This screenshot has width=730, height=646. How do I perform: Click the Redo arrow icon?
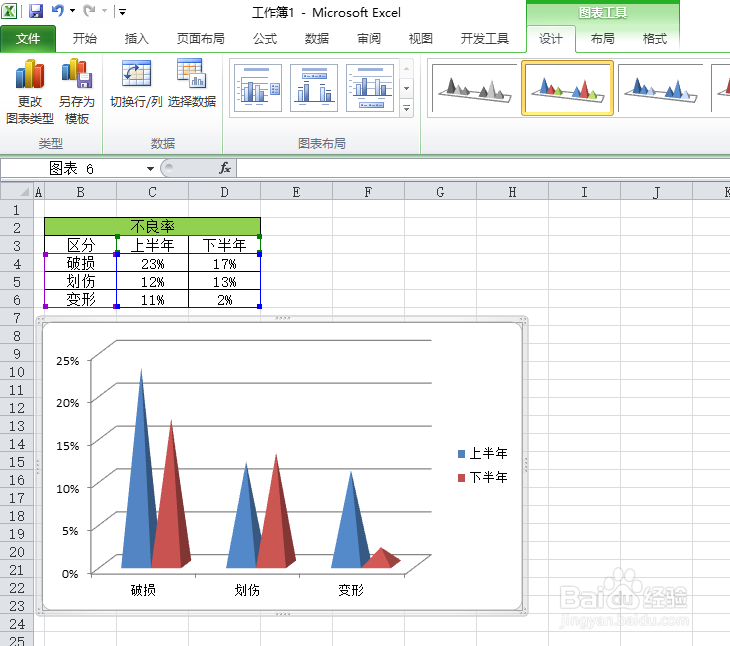click(89, 10)
